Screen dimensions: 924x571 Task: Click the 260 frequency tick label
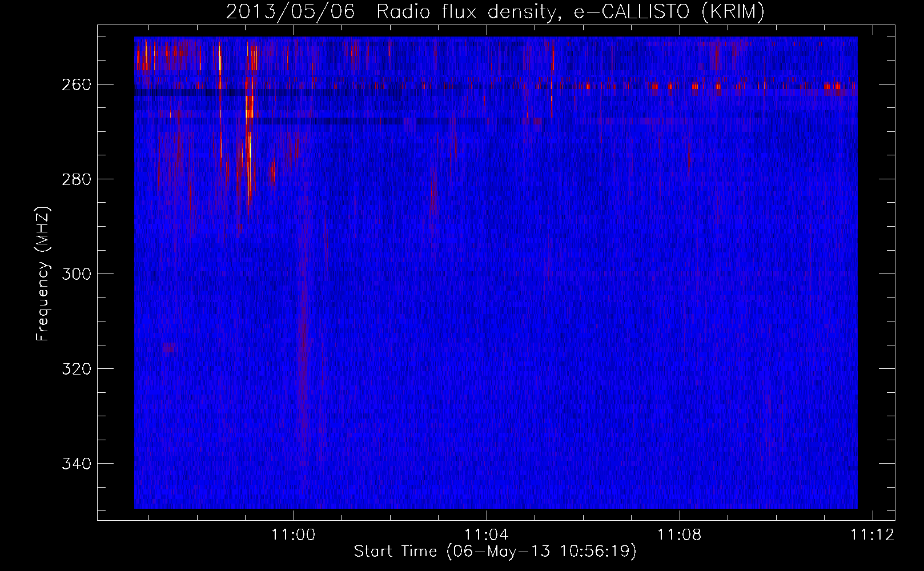76,85
